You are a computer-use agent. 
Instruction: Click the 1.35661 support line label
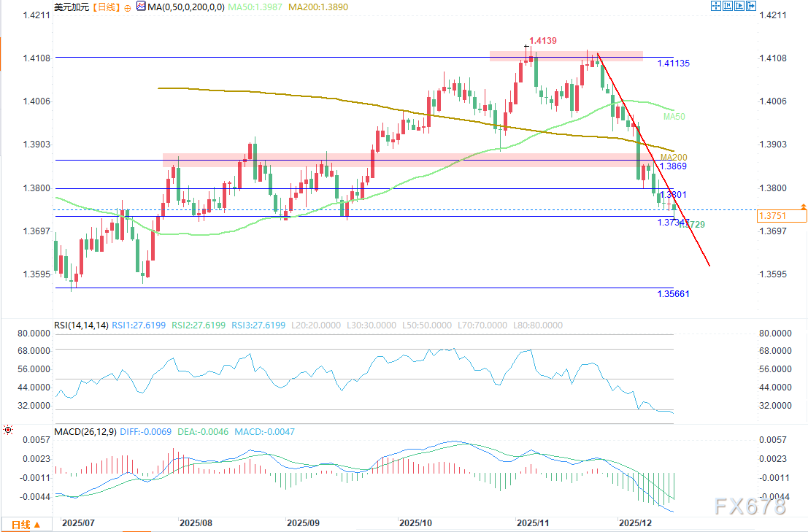[672, 294]
